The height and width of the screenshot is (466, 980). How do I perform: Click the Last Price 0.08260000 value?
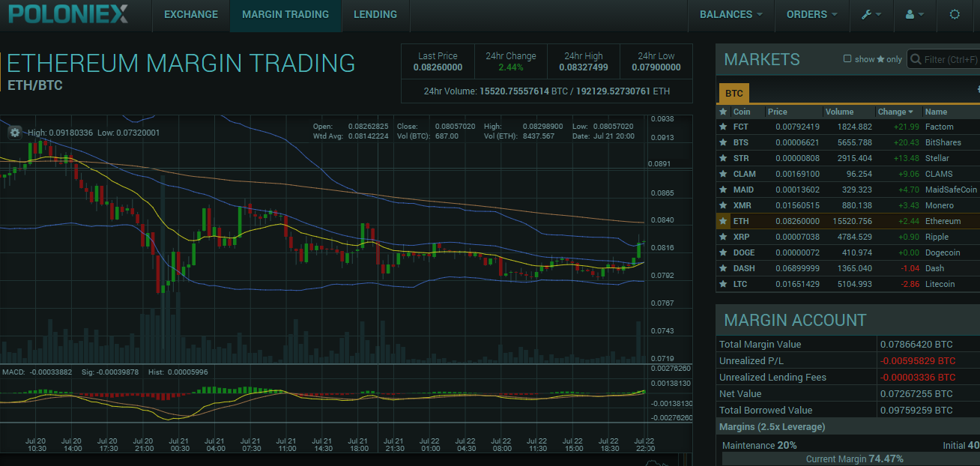click(x=438, y=67)
